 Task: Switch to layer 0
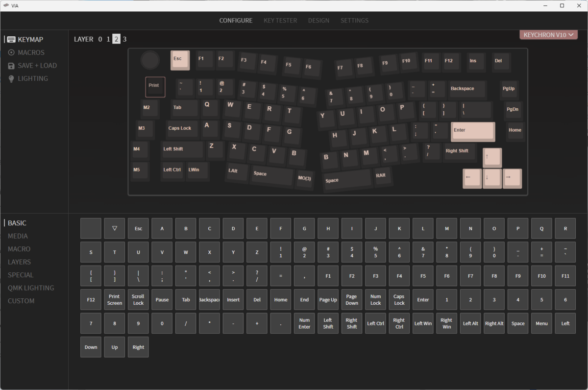coord(100,39)
